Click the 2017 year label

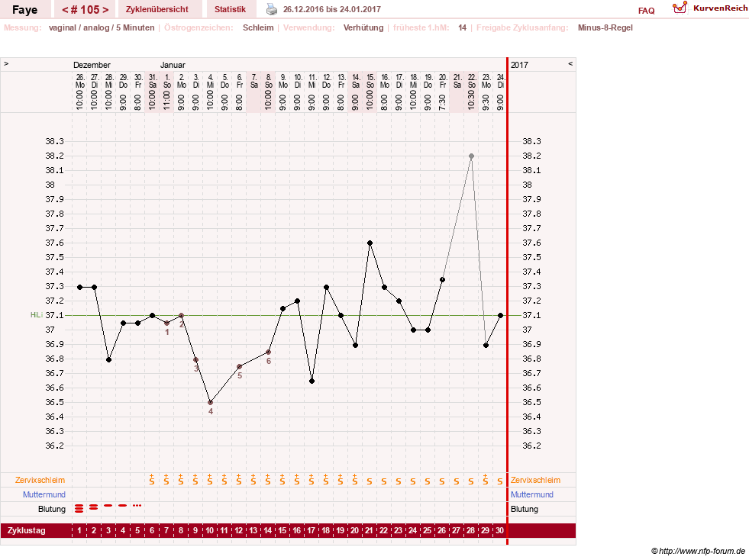[x=519, y=65]
